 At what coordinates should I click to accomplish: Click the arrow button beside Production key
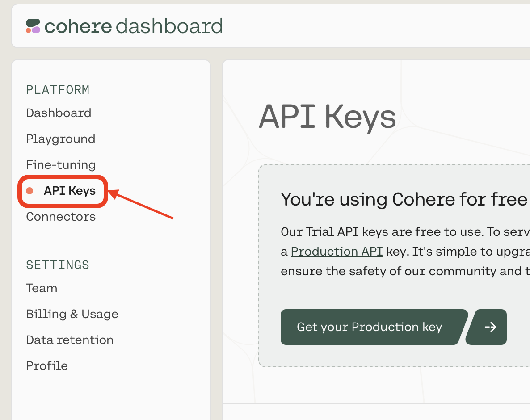tap(486, 327)
